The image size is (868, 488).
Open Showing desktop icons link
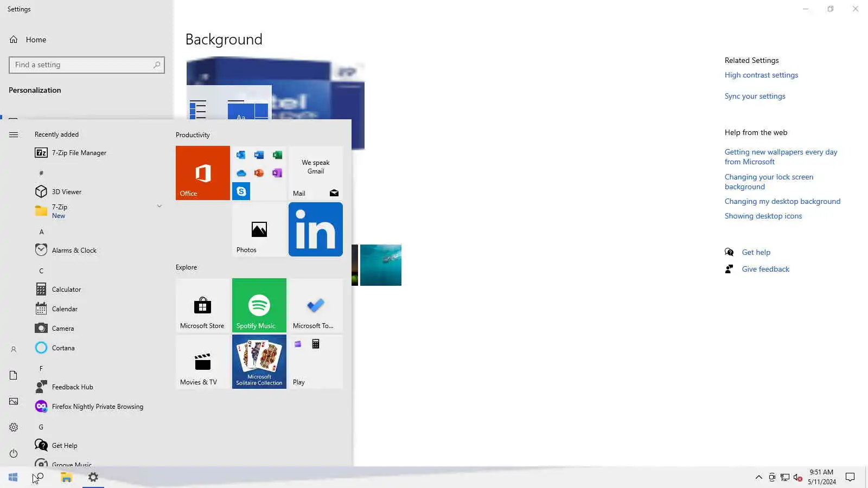[763, 216]
